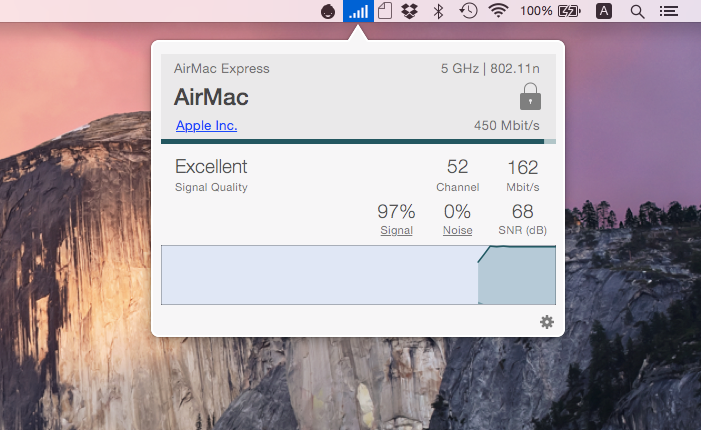Viewport: 701px width, 430px height.
Task: Click the Noise graph label
Action: 457,230
